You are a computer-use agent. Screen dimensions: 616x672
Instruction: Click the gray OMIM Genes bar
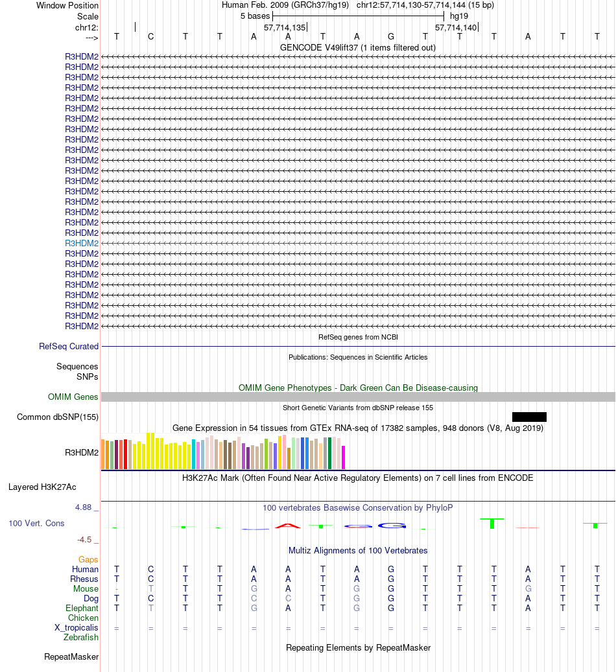tap(358, 397)
